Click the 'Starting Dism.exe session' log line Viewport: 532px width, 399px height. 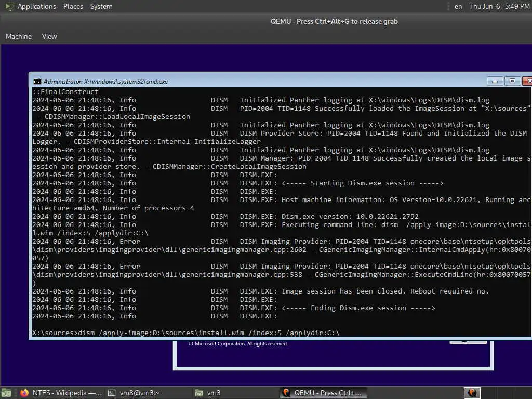point(238,183)
